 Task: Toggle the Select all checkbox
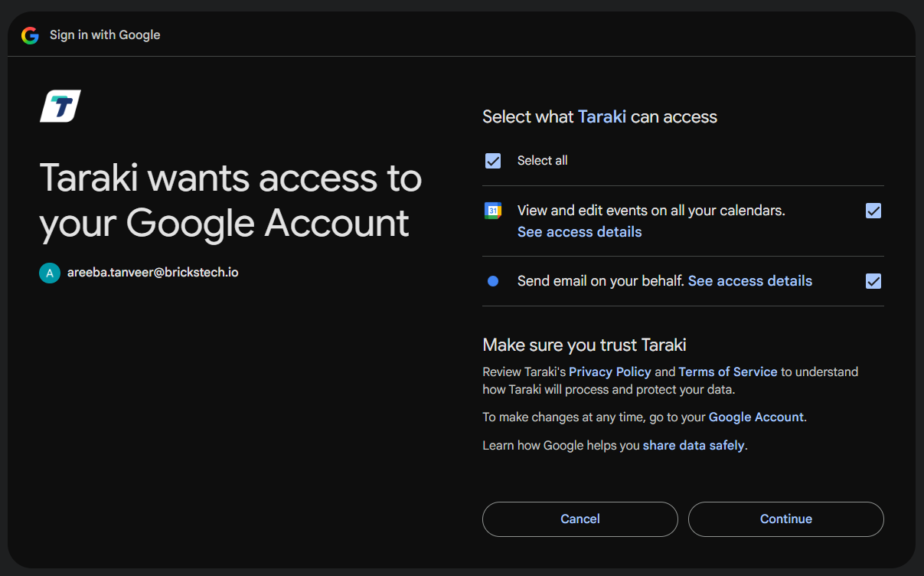493,161
